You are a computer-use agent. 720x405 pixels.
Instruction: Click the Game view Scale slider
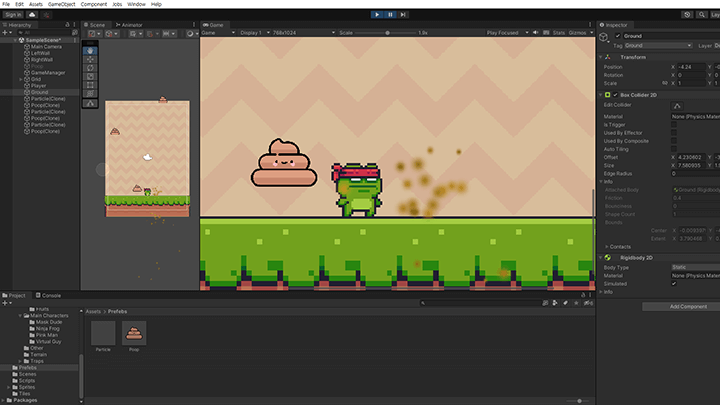point(387,33)
